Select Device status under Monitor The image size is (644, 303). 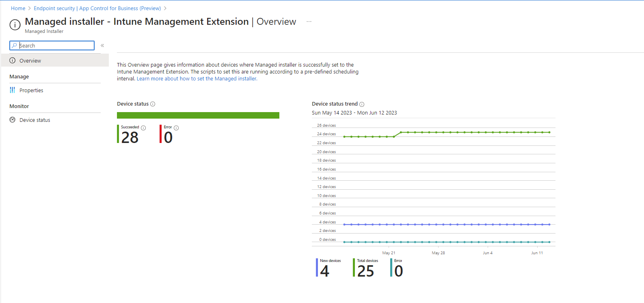[x=35, y=120]
